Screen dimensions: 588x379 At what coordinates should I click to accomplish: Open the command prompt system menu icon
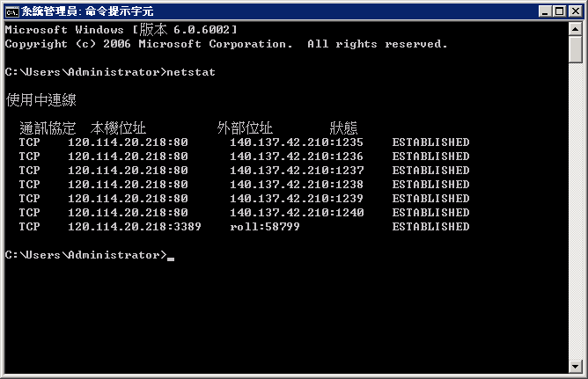coord(11,11)
